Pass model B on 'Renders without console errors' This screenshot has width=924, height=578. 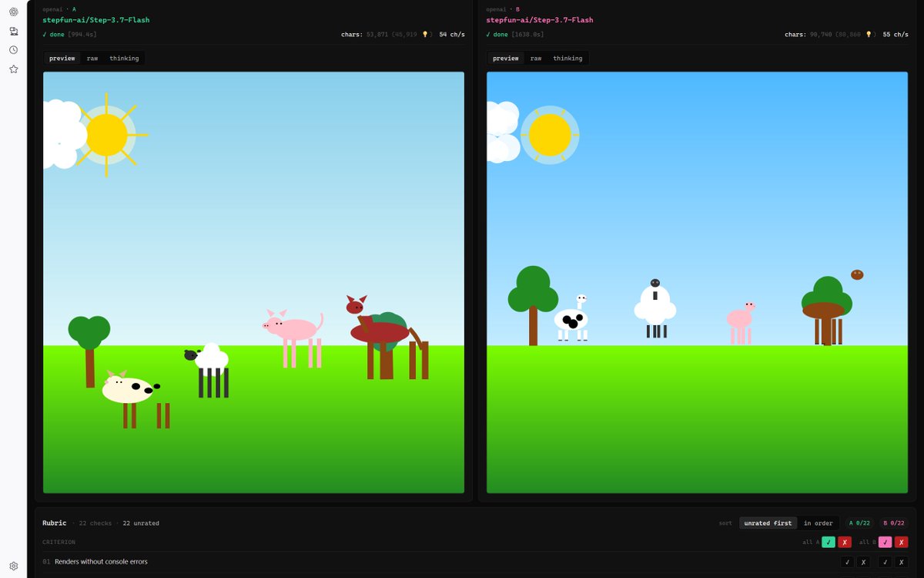coord(885,562)
